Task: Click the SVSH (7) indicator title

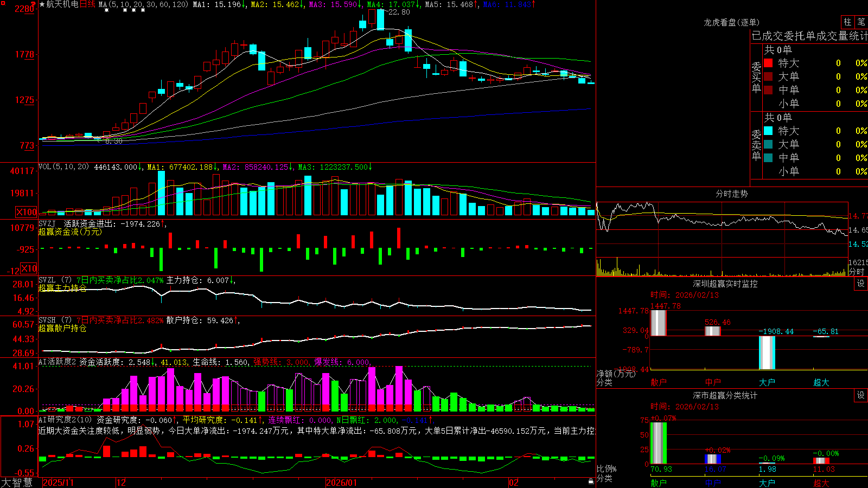Action: 55,320
